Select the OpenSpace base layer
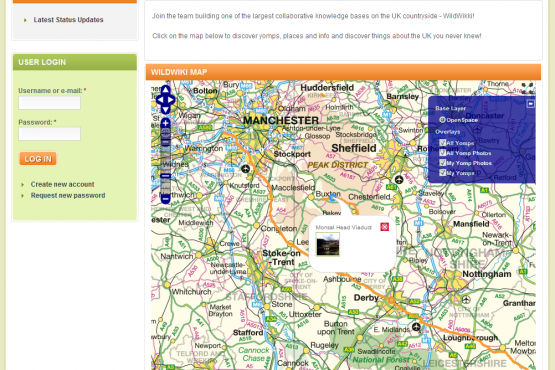Screen dimensions: 555x370 click(x=442, y=120)
